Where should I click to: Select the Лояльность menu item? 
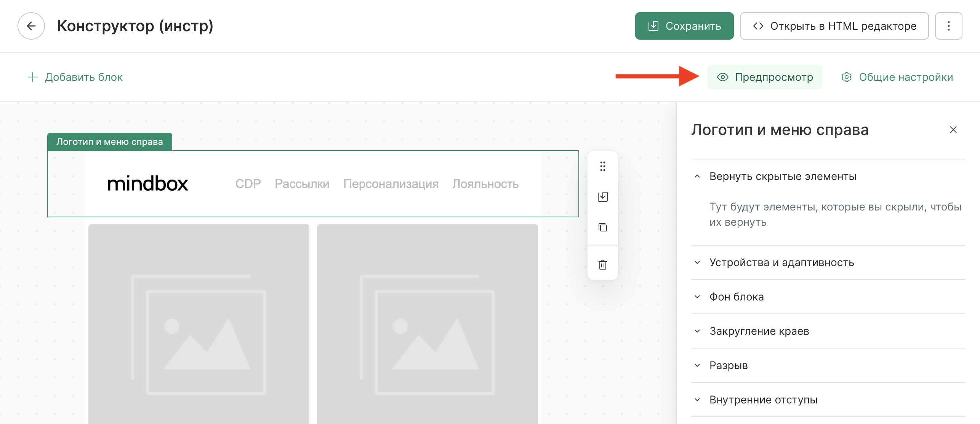tap(485, 184)
